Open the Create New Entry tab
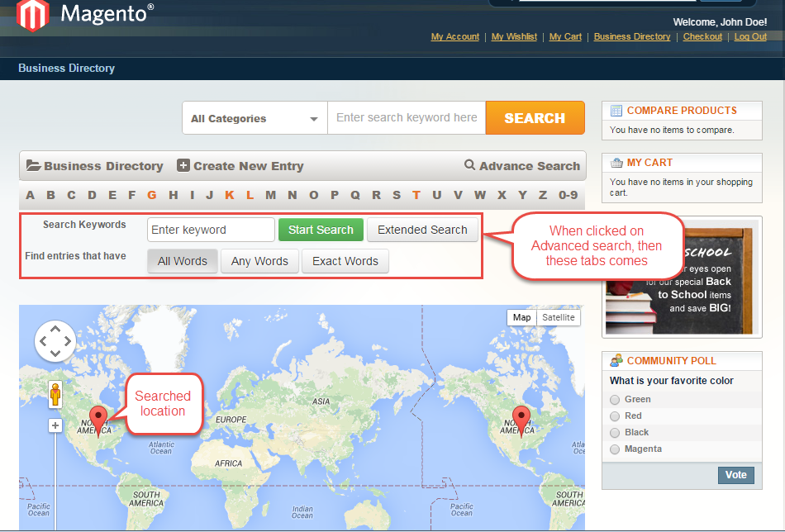 (x=240, y=166)
